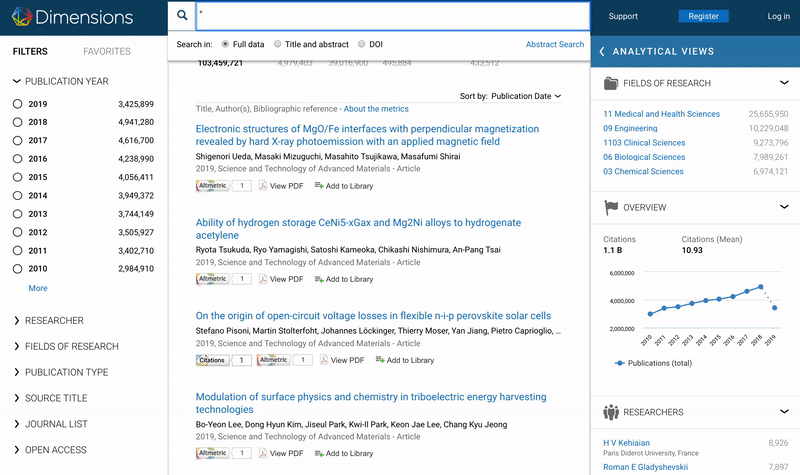
Task: Open the Sort by Publication Date dropdown
Action: pyautogui.click(x=526, y=96)
